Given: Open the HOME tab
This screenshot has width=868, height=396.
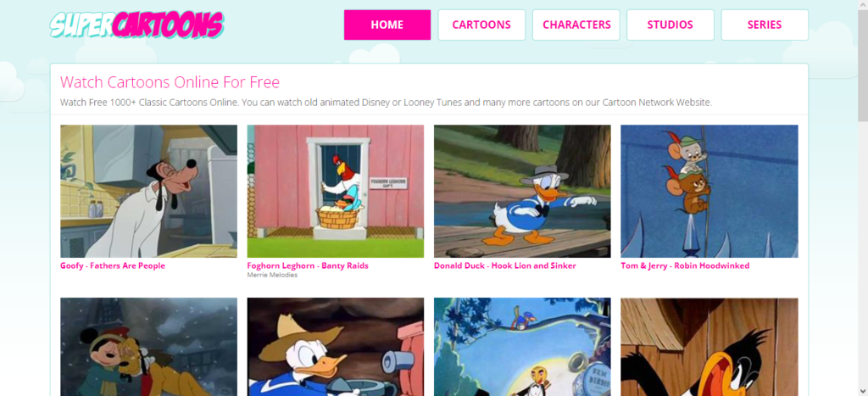Looking at the screenshot, I should pos(387,25).
